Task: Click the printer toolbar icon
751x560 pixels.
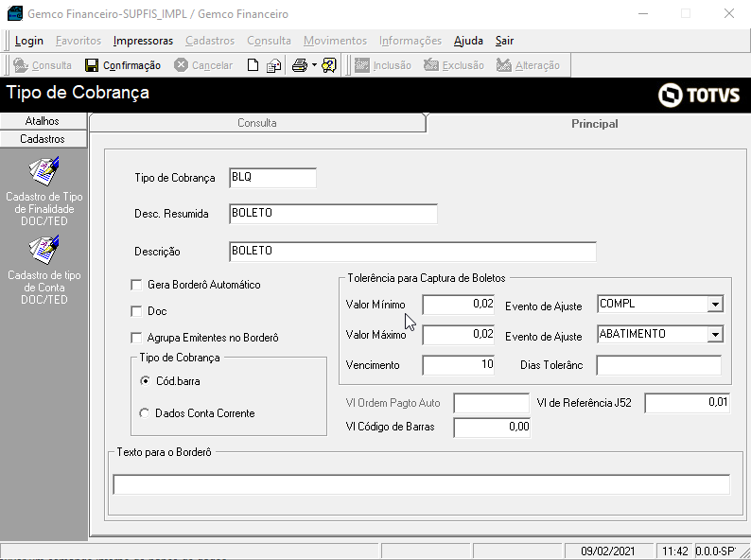Action: (x=300, y=65)
